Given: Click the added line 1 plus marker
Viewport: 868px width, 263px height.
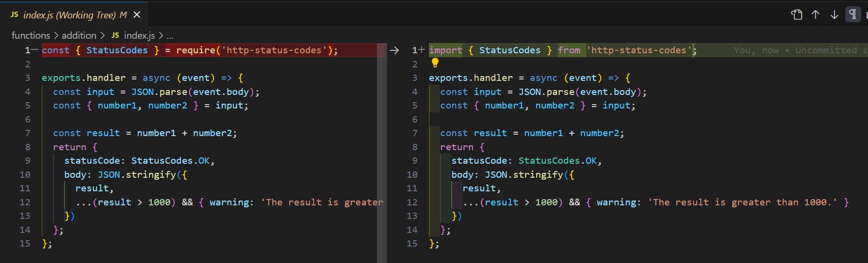Looking at the screenshot, I should (421, 50).
